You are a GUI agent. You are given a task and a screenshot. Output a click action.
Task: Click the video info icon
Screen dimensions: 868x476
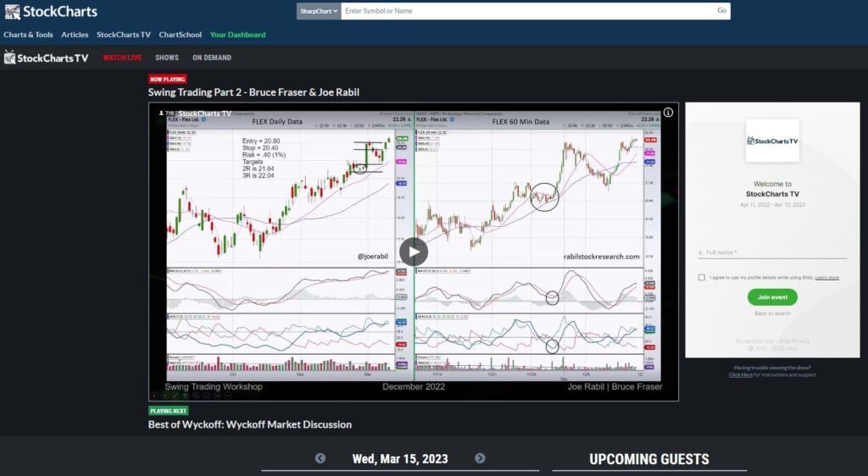(x=668, y=113)
